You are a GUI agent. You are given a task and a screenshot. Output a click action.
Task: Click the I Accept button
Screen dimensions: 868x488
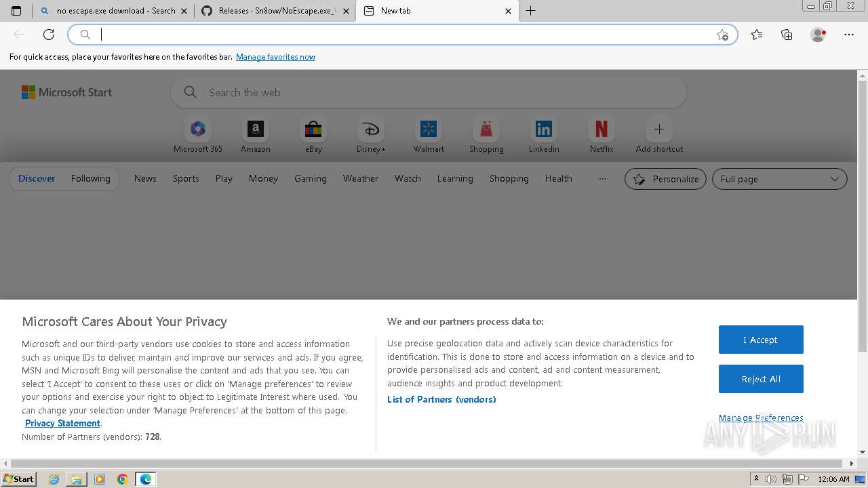point(761,340)
